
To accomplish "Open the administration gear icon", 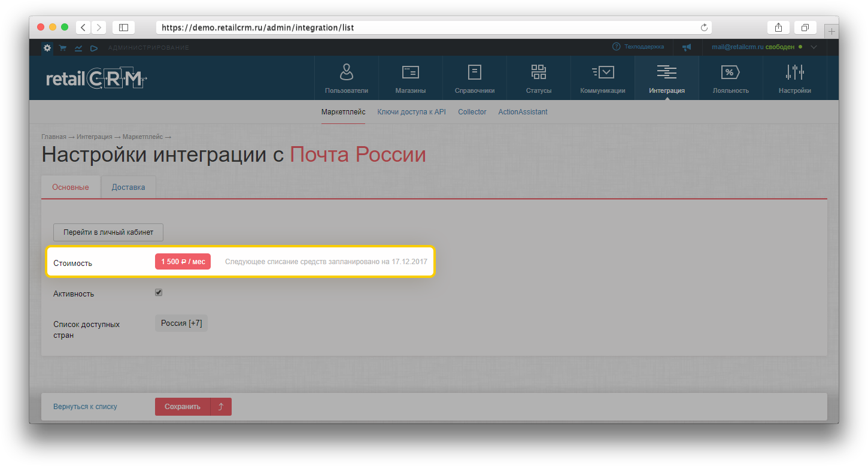I will coord(47,48).
